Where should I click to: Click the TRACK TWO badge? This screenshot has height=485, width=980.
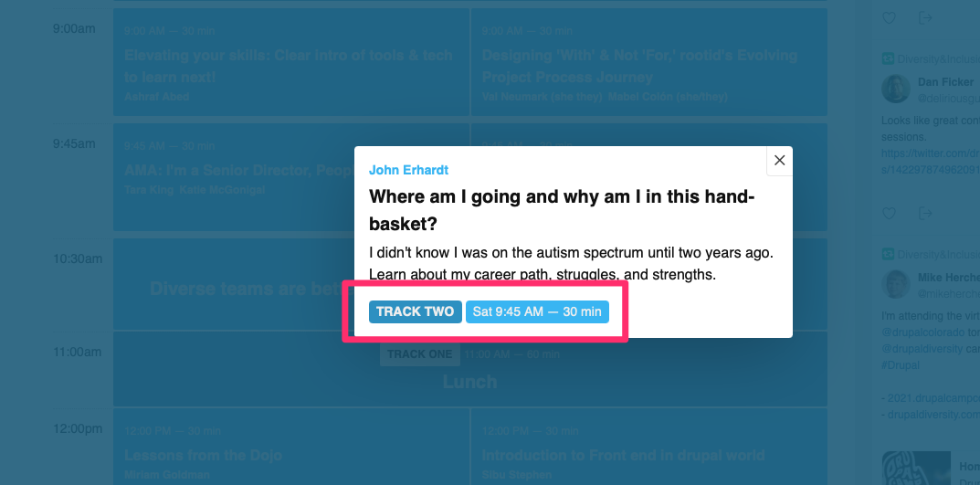tap(415, 311)
